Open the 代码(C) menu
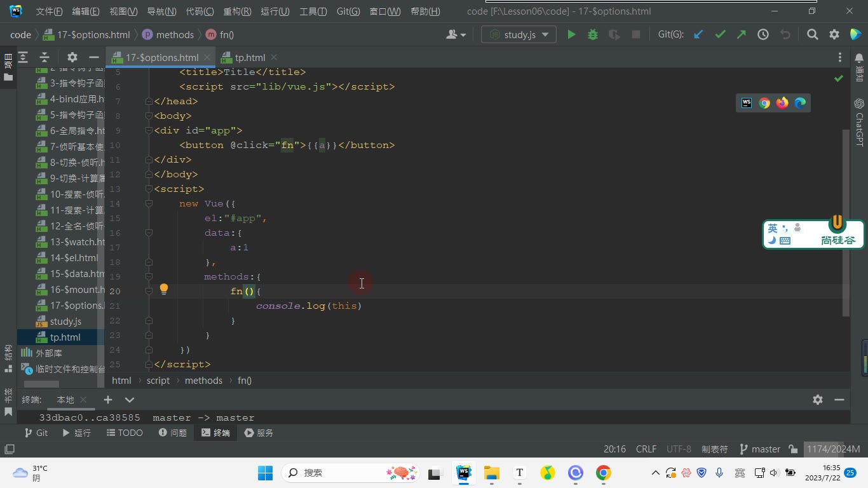 coord(200,11)
